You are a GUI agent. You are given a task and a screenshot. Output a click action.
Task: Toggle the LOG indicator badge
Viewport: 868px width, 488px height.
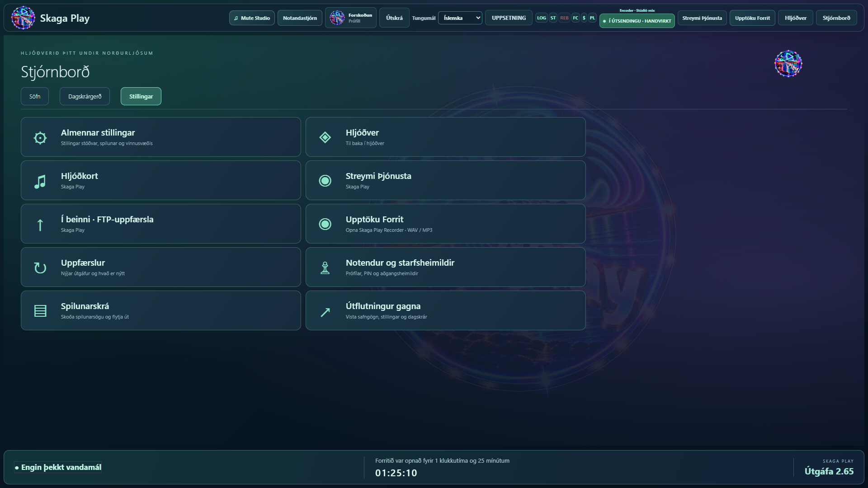(541, 18)
